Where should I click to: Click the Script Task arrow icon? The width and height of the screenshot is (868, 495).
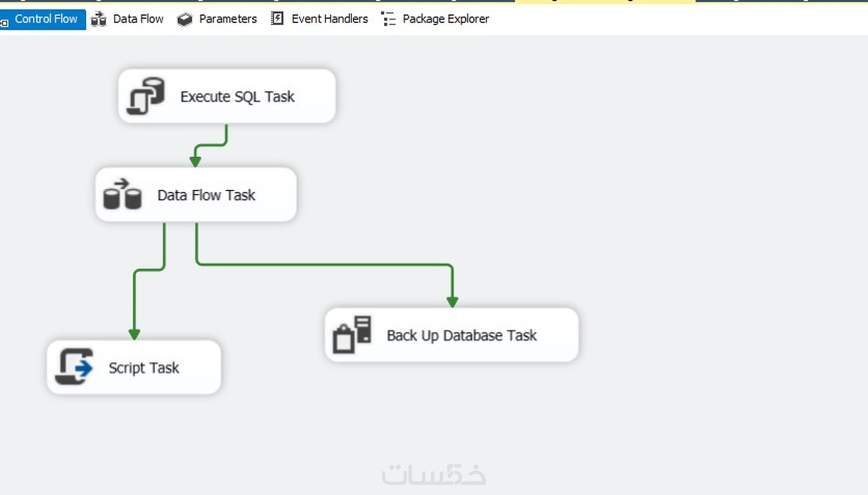[x=75, y=366]
